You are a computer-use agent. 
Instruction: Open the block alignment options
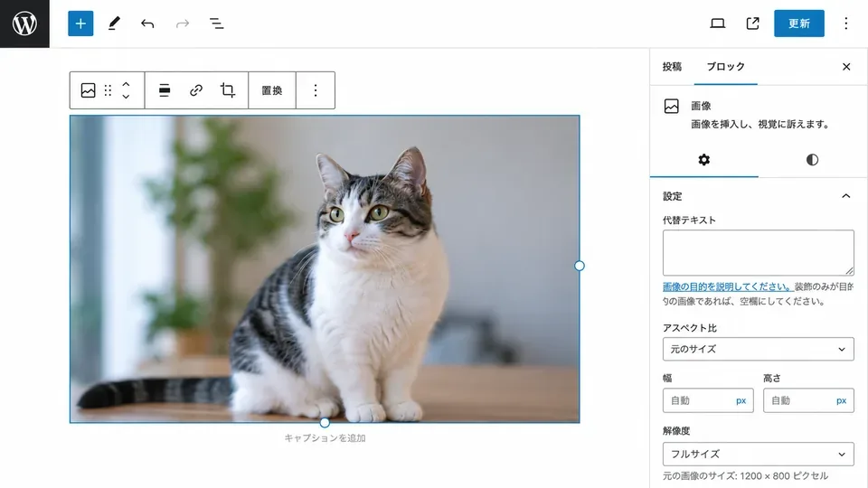pyautogui.click(x=165, y=90)
